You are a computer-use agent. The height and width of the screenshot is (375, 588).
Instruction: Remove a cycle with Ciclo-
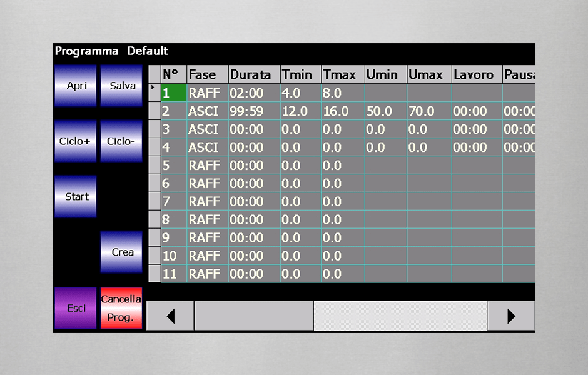click(121, 141)
